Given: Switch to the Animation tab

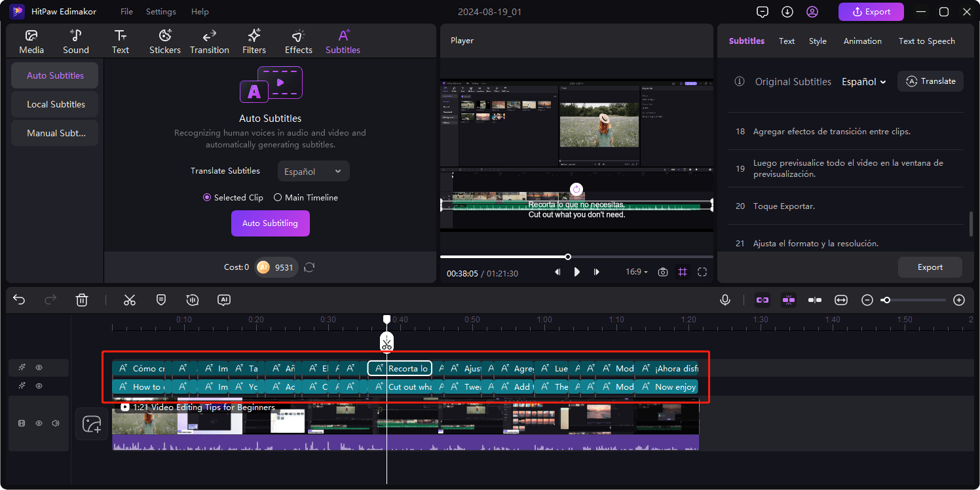Looking at the screenshot, I should click(862, 41).
